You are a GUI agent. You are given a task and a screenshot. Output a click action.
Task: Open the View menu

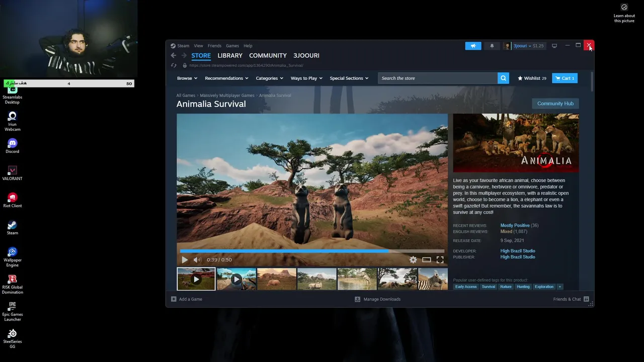[199, 46]
